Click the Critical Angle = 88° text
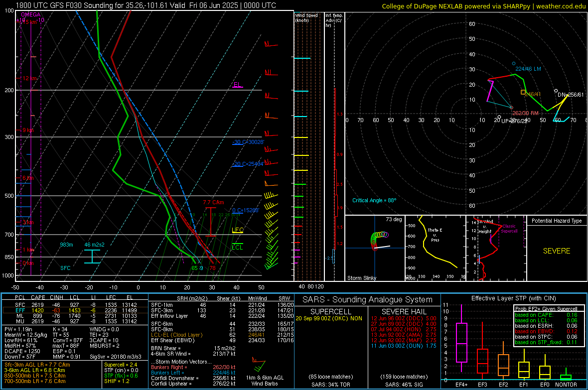The width and height of the screenshot is (588, 390). tap(374, 200)
